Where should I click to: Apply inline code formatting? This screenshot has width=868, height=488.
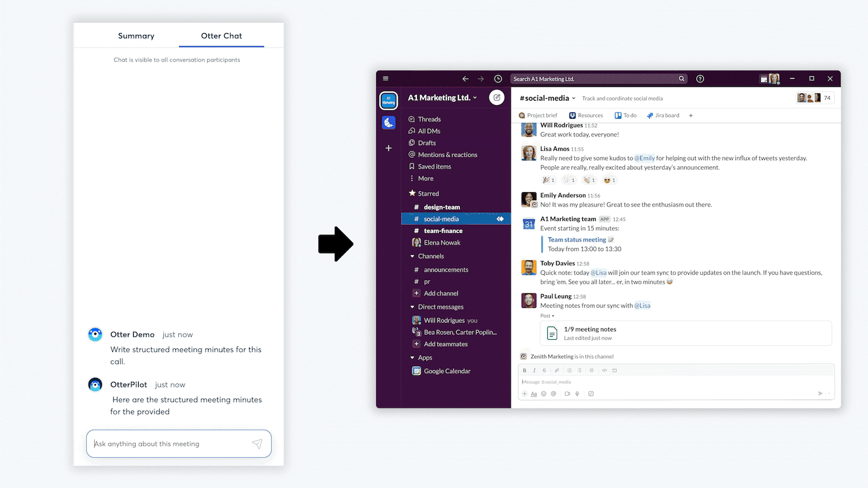(605, 371)
